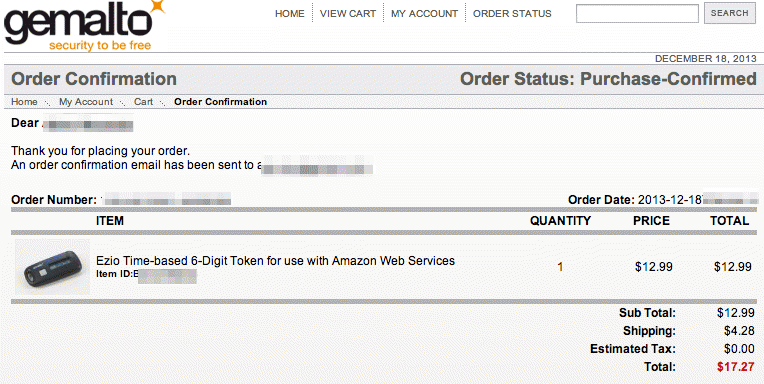Click the red order total $17.27
Image resolution: width=764 pixels, height=384 pixels.
coord(736,367)
